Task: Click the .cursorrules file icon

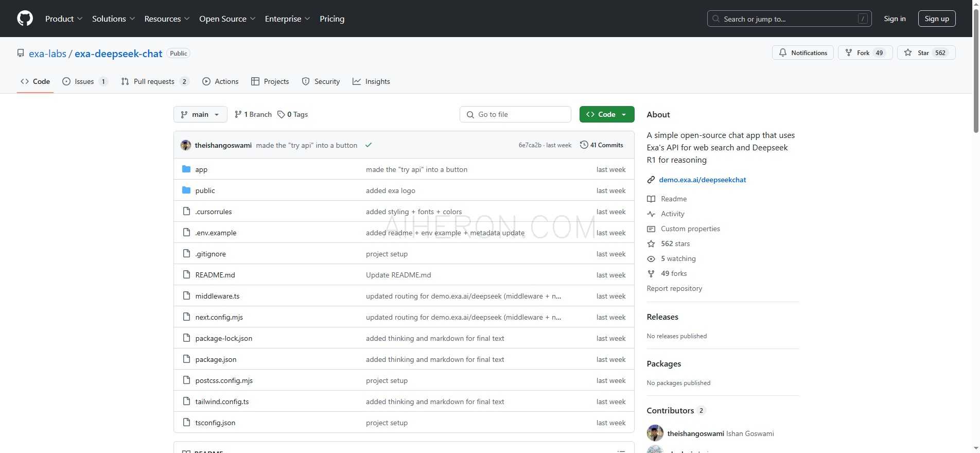Action: click(x=186, y=212)
